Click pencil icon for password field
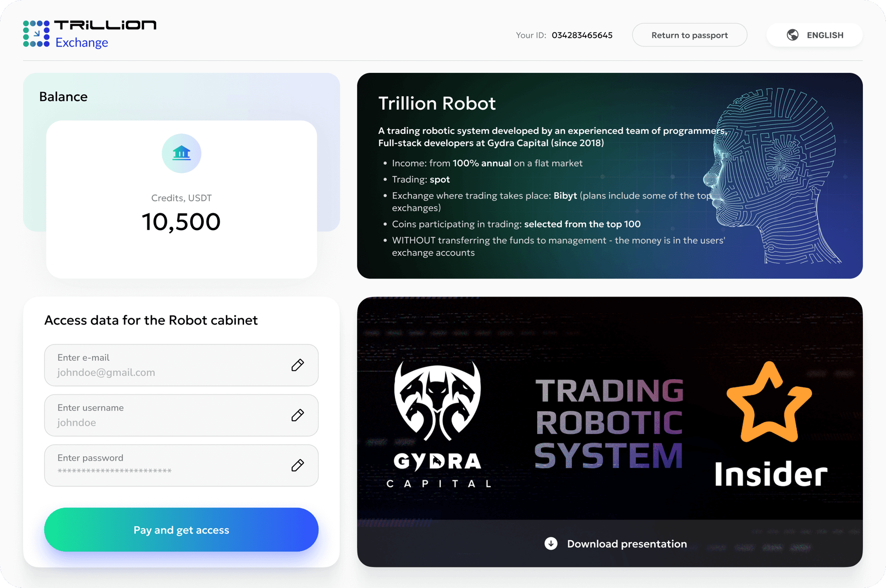 coord(298,465)
